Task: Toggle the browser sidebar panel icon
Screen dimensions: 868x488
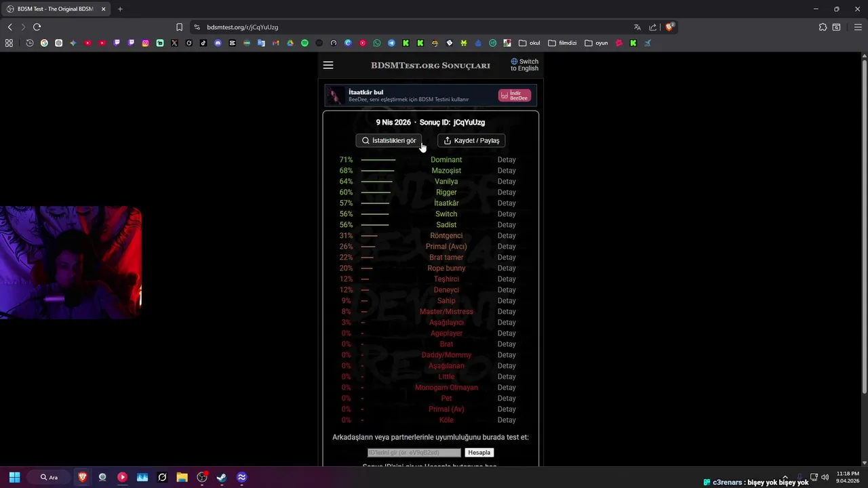Action: click(836, 27)
